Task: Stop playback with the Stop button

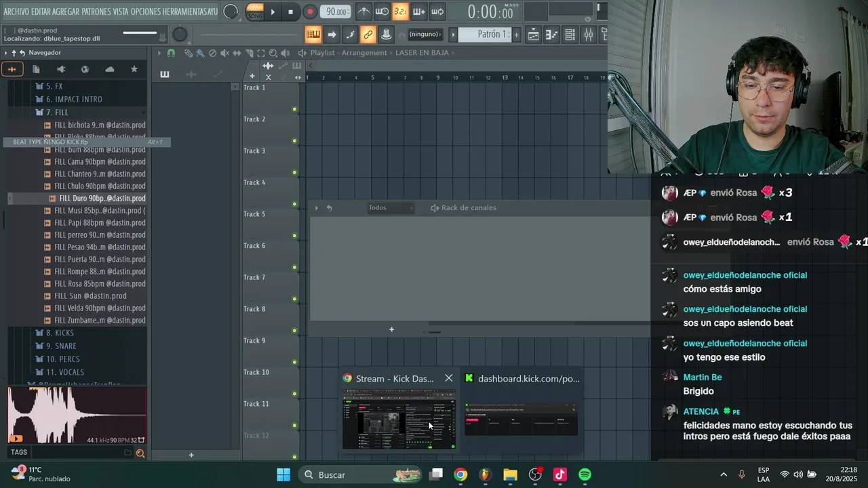Action: click(x=291, y=12)
